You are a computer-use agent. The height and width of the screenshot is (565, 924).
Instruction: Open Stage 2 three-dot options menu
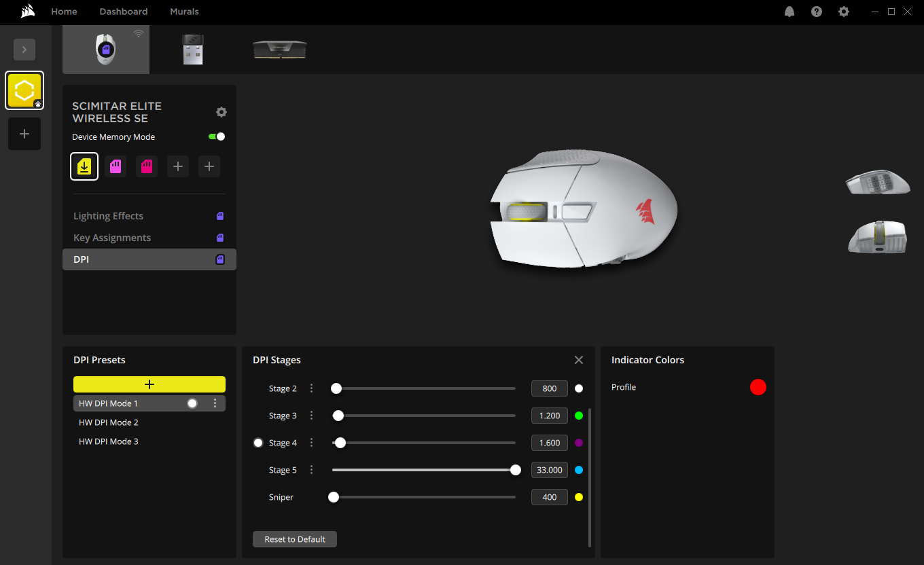312,388
